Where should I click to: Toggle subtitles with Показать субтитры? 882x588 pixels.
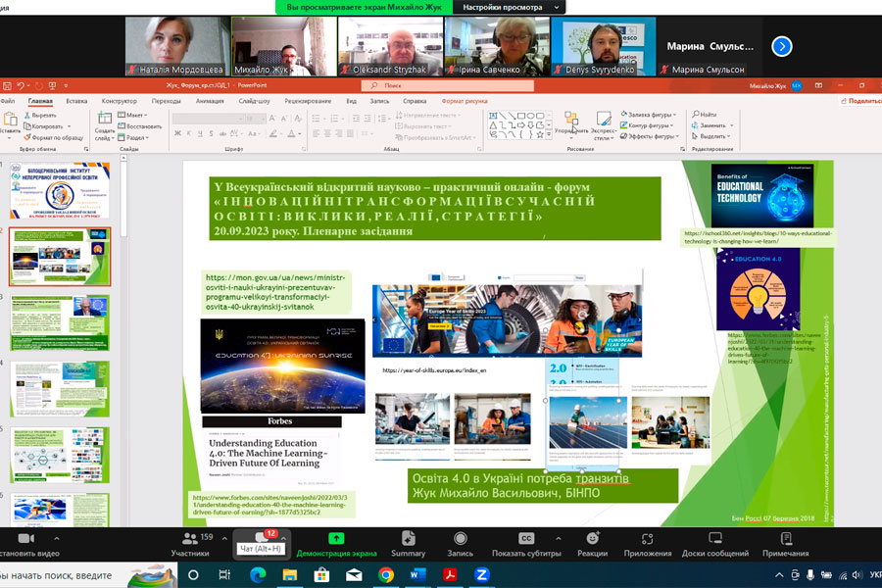(526, 540)
